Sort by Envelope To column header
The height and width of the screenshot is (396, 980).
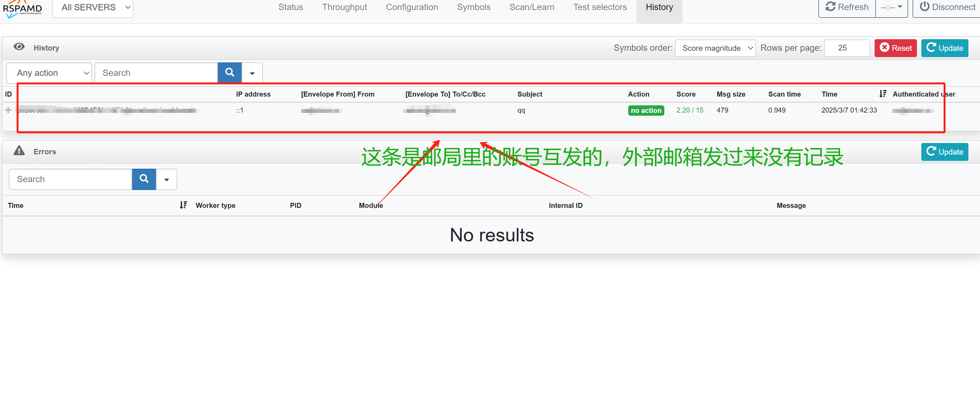[445, 94]
